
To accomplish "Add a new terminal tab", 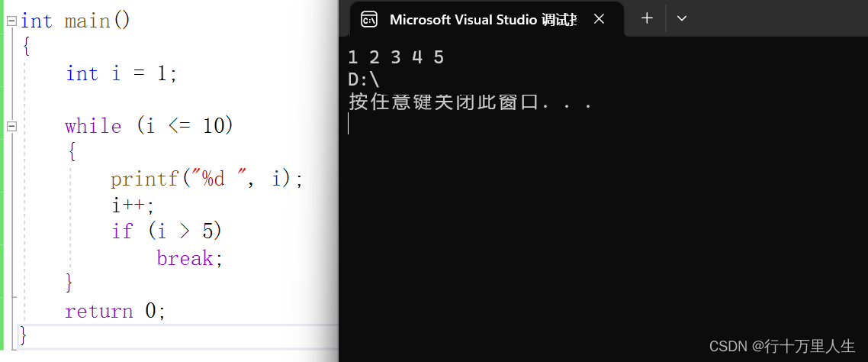I will pyautogui.click(x=647, y=18).
